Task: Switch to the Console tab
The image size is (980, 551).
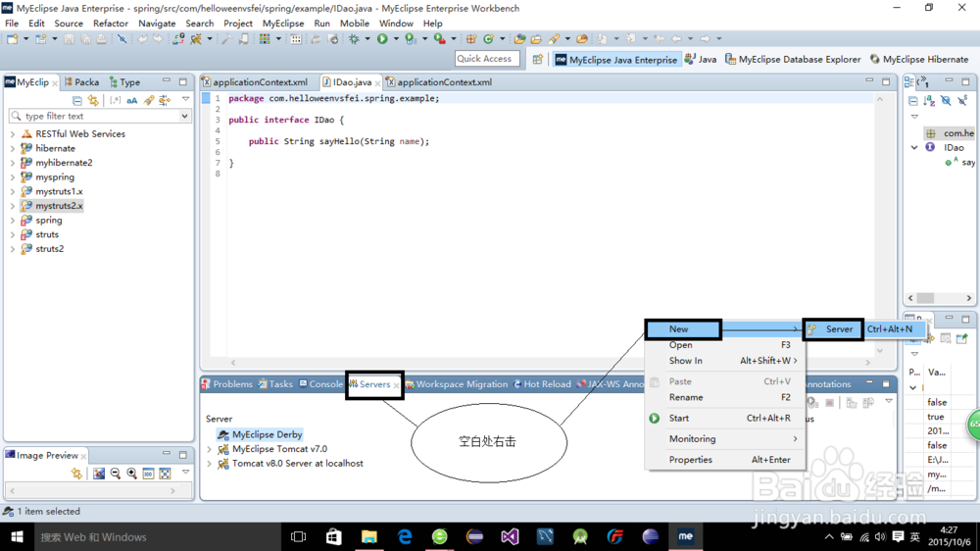Action: 320,384
